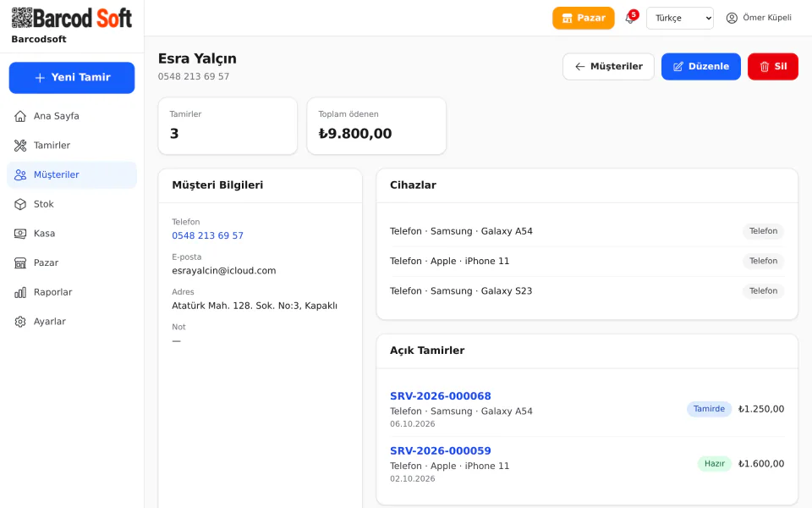The image size is (812, 508).
Task: Click the trash icon on Sil button
Action: (765, 66)
